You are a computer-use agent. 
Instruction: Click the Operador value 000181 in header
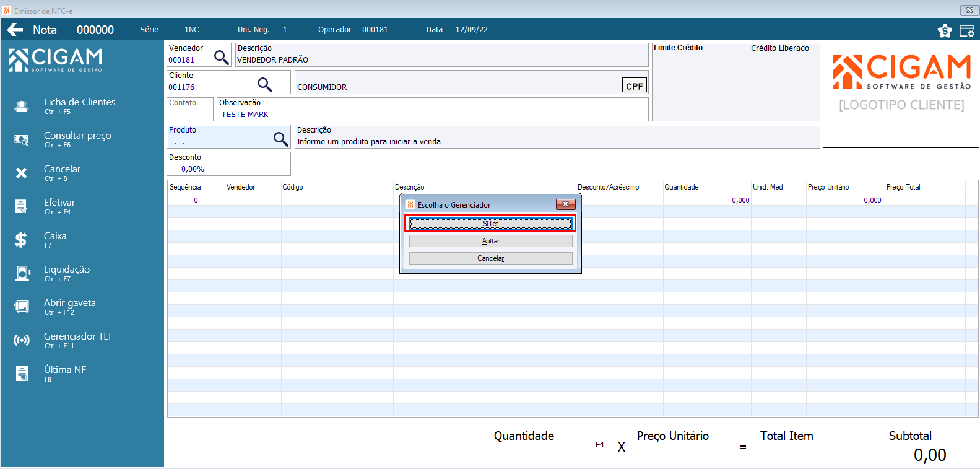[x=375, y=30]
